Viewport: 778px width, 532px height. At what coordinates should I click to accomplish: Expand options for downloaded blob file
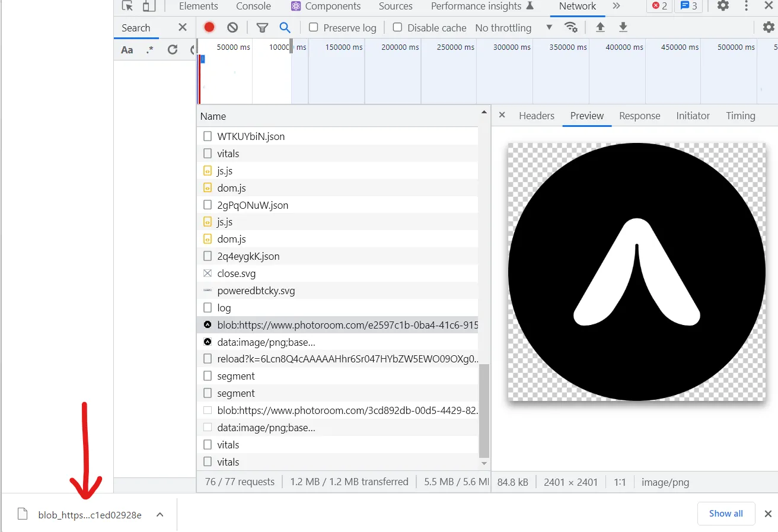160,515
